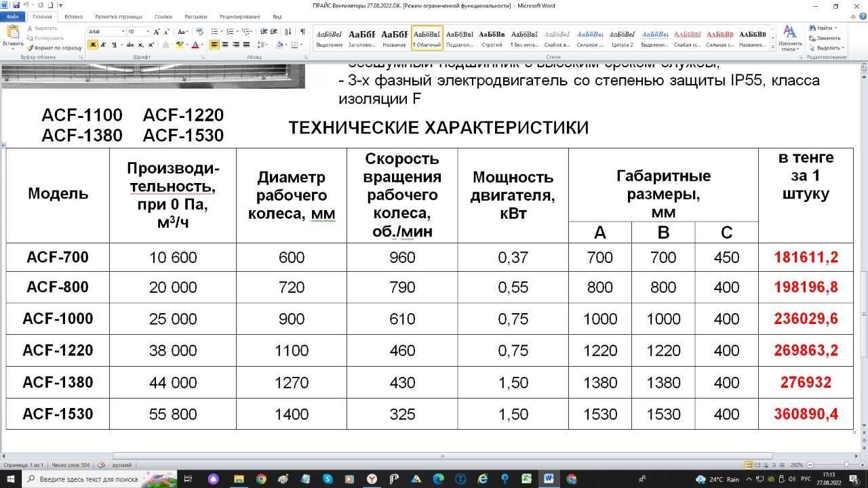This screenshot has height=488, width=868.
Task: Open the bullet list dropdown
Action: pyautogui.click(x=222, y=32)
